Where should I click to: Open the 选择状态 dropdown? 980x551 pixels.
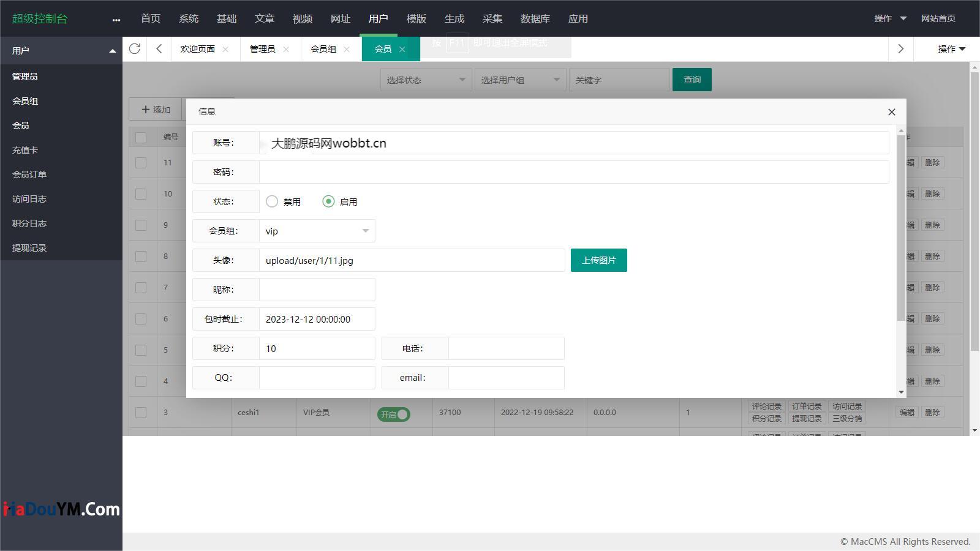(x=426, y=80)
